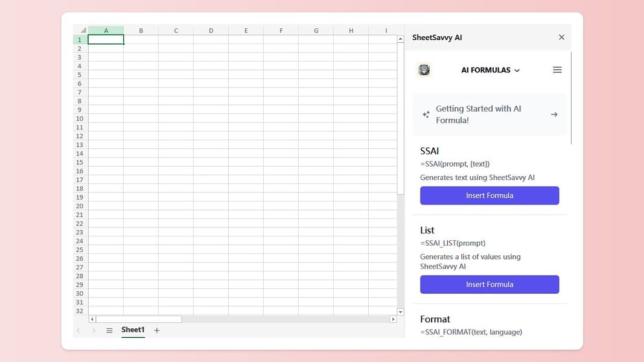Open the SheetSavvy hamburger menu
Viewport: 644px width, 362px height.
point(557,70)
